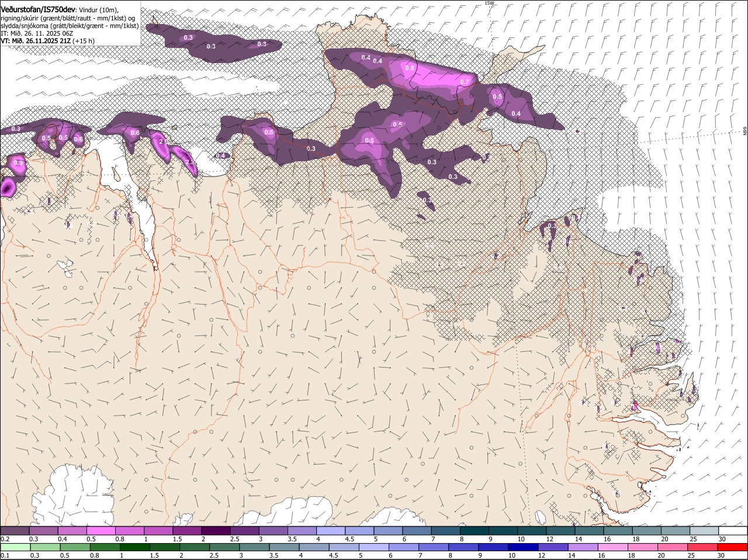The width and height of the screenshot is (748, 560).
Task: Click the 0.3 swatch in the upper snow legend
Action: click(43, 530)
